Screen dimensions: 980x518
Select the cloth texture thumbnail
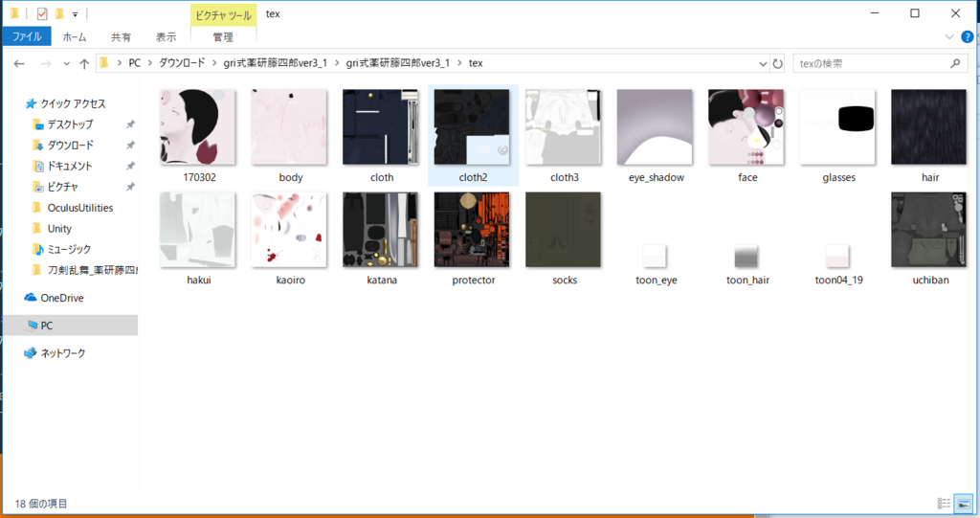381,127
